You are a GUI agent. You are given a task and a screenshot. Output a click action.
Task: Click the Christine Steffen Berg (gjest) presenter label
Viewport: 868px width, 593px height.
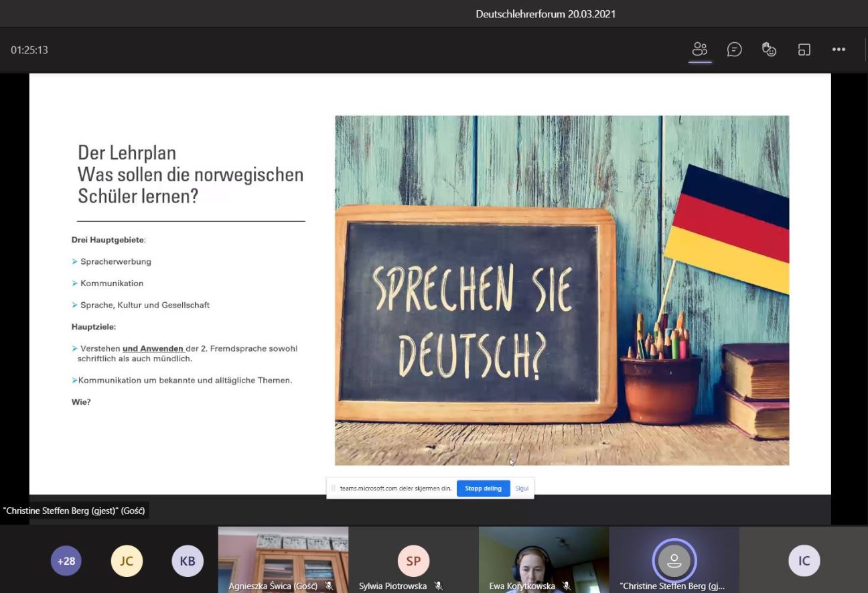[74, 511]
